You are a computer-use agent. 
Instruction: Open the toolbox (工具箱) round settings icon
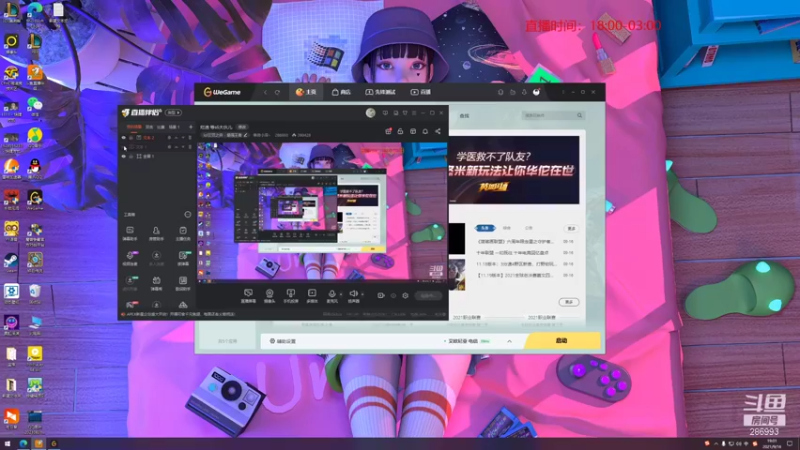187,215
